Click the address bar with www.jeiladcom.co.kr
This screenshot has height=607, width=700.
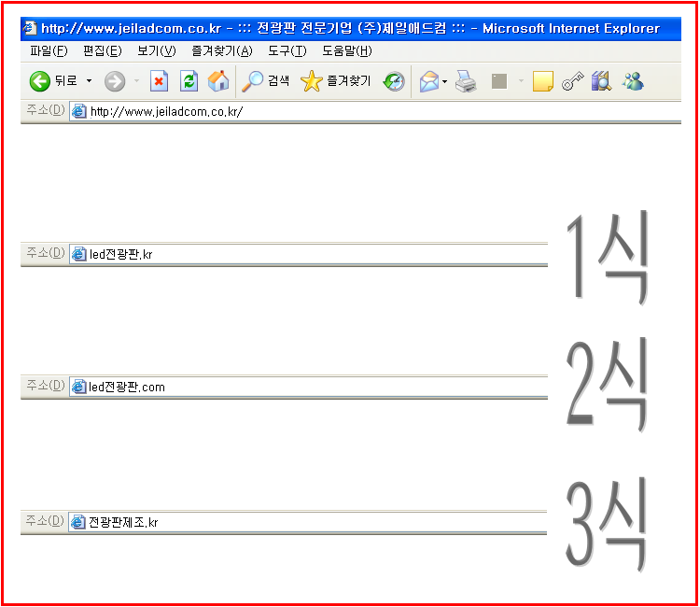pos(375,111)
